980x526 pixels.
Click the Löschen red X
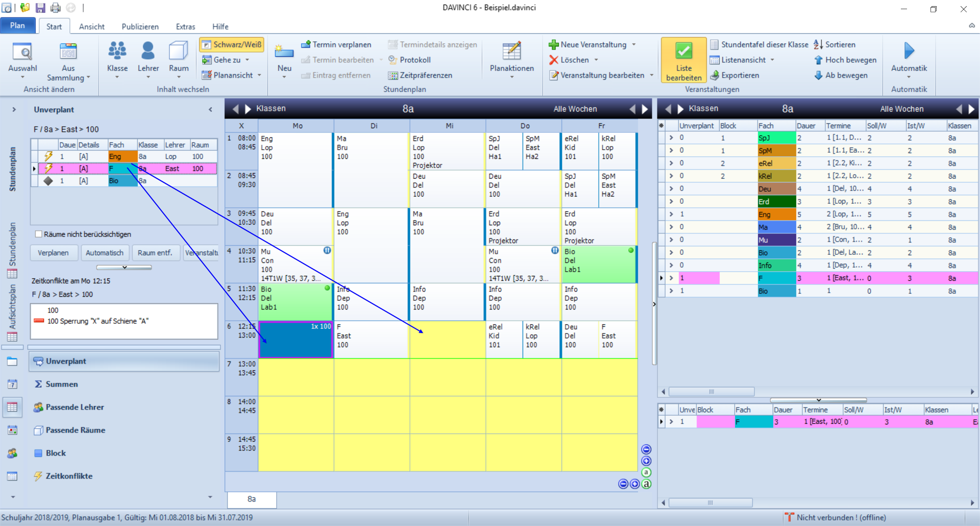click(553, 60)
